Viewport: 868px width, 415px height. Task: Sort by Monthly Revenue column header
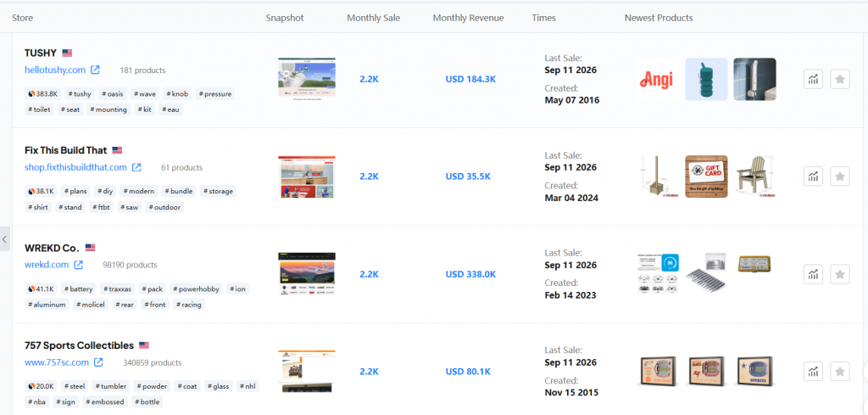coord(468,18)
